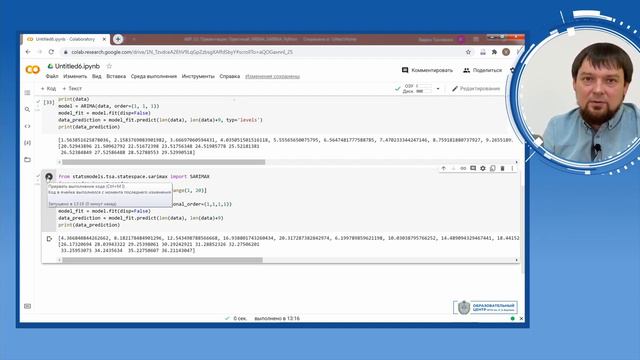Click horizontal scrollbar of SARIMAX output

click(162, 260)
